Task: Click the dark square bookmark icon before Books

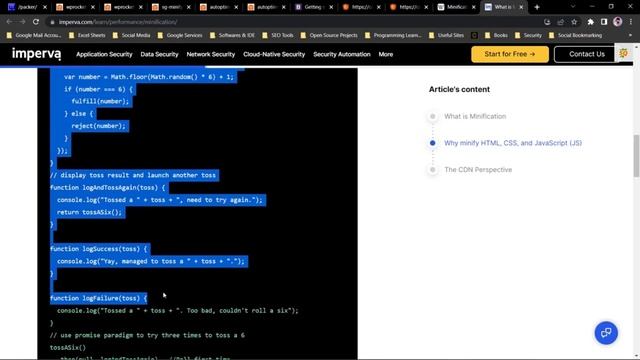Action: (474, 36)
